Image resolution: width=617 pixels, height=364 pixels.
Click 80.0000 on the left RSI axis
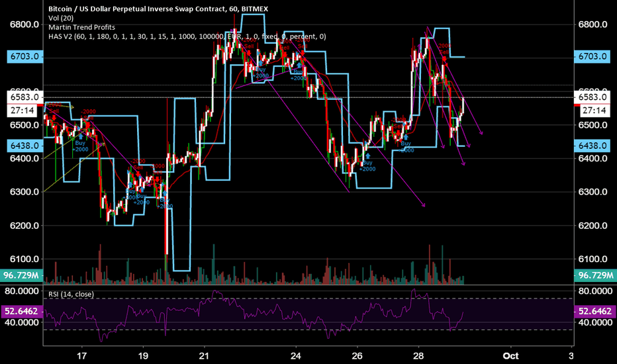pos(22,291)
